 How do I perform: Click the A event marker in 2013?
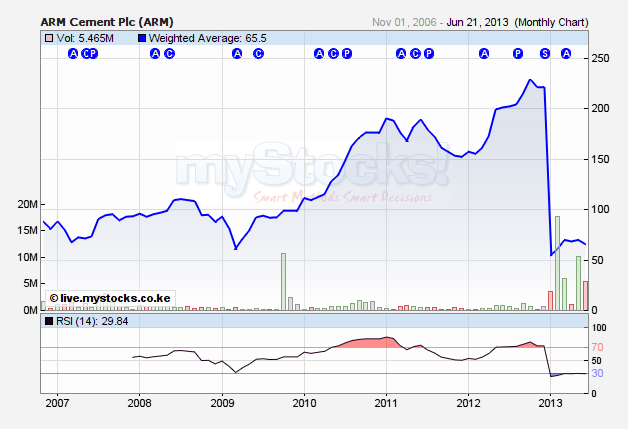pos(566,53)
